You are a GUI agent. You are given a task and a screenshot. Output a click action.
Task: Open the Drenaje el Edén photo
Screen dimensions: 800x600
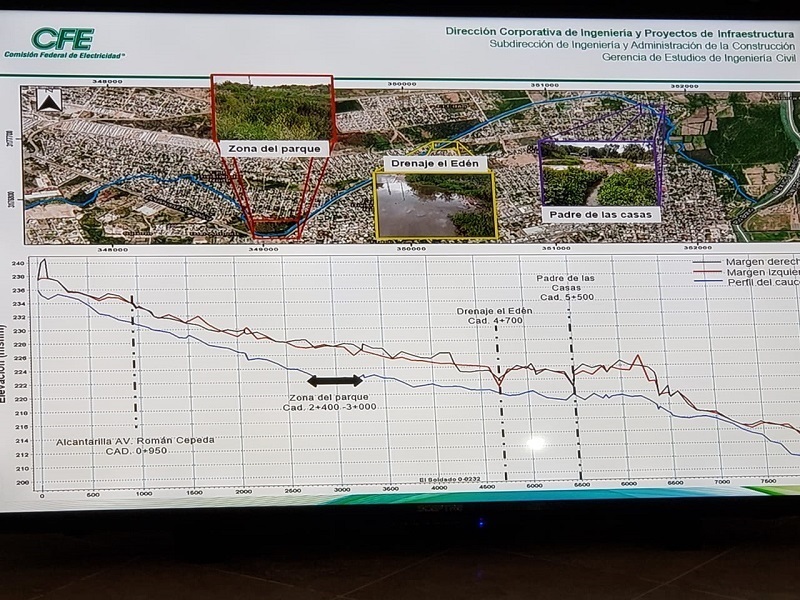click(434, 205)
